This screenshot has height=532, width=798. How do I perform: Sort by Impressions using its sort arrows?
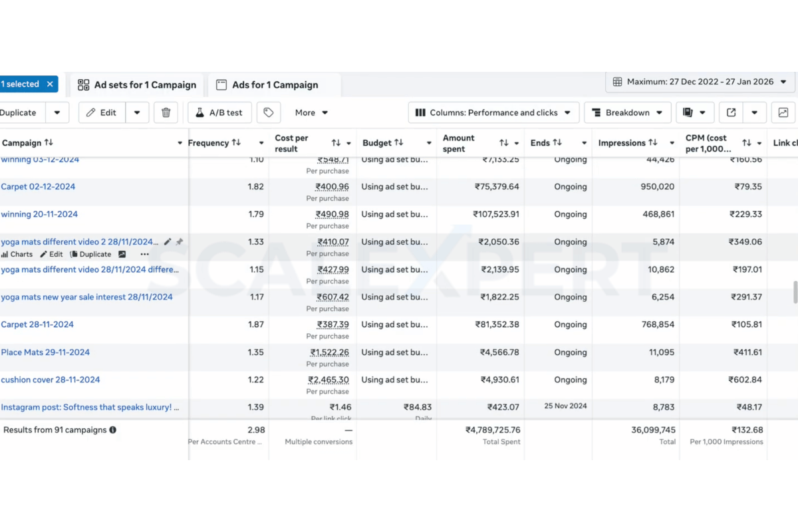(x=653, y=143)
